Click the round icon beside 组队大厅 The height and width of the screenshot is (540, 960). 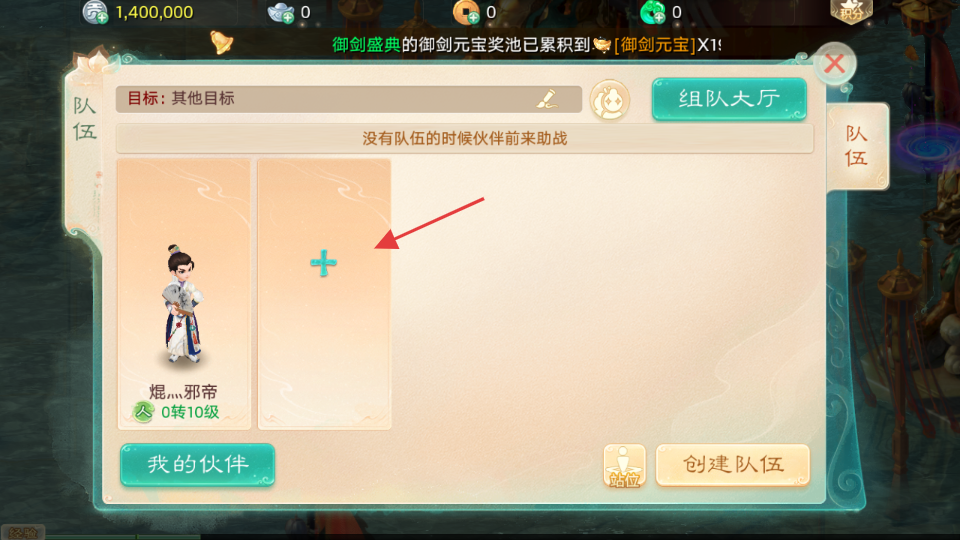tap(610, 100)
